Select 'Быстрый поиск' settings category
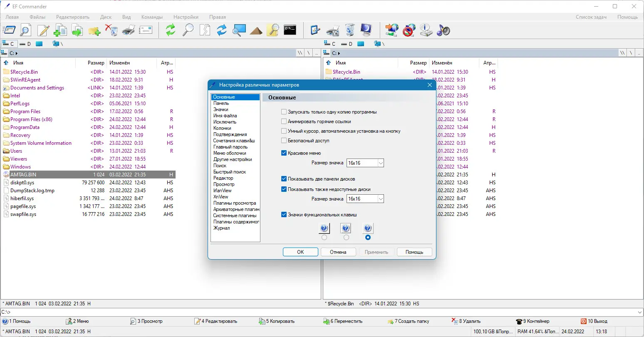644x337 pixels. click(230, 172)
